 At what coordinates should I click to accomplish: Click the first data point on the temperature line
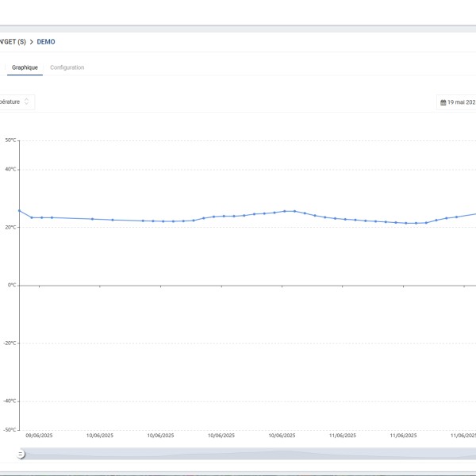(x=20, y=211)
